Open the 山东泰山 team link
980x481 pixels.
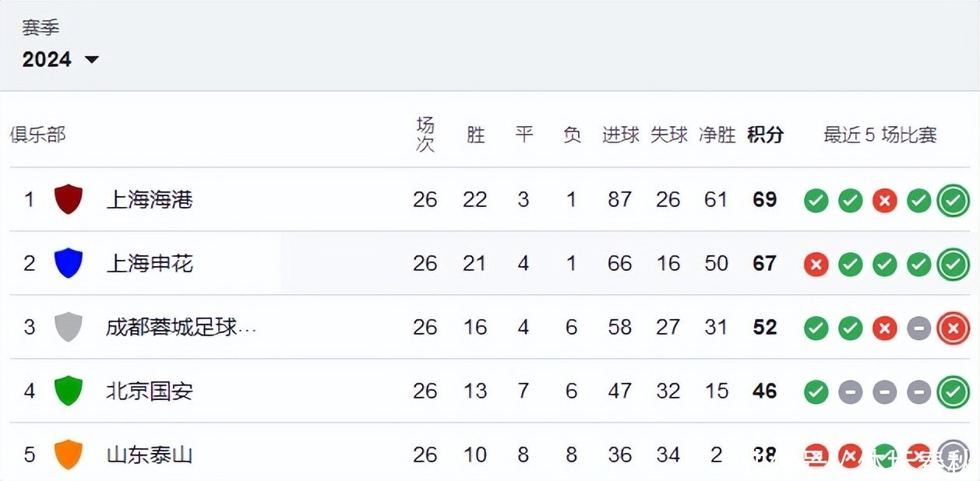(x=150, y=455)
